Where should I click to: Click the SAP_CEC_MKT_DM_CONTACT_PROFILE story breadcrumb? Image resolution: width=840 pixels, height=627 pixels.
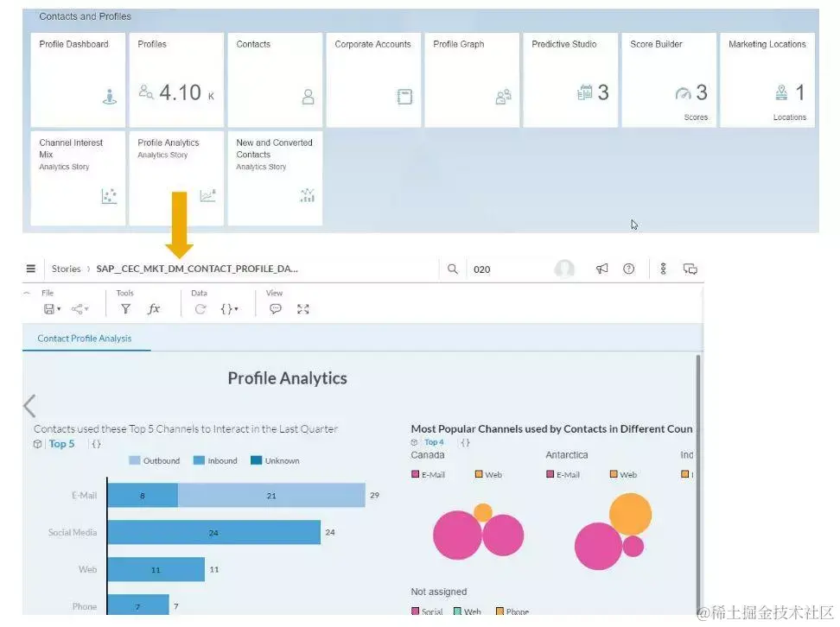[197, 269]
